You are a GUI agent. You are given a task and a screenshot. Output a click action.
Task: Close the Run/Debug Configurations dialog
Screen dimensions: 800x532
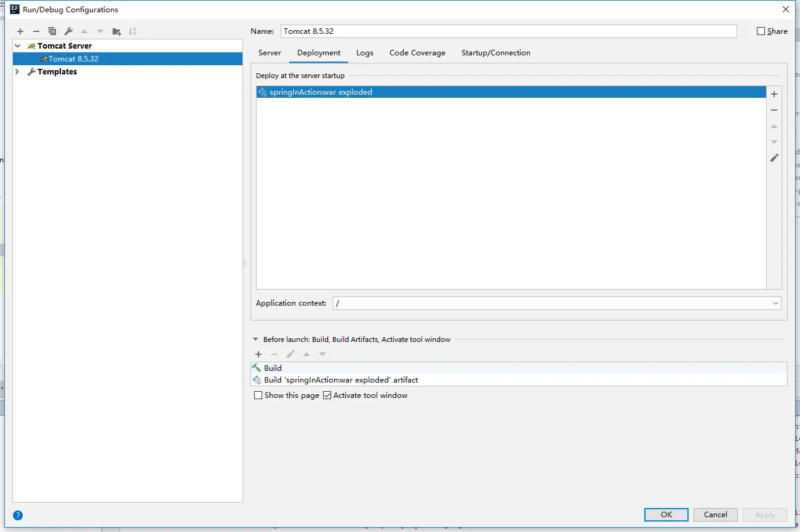point(786,9)
